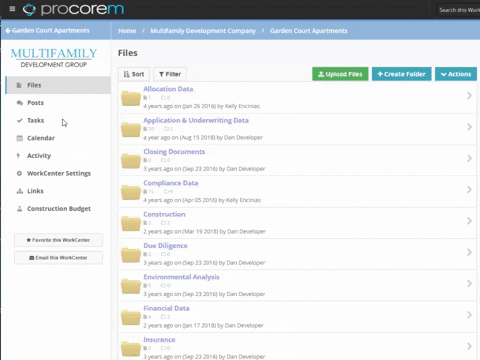Screen dimensions: 480x360
Task: Click the Home breadcrumb link
Action: 127,31
